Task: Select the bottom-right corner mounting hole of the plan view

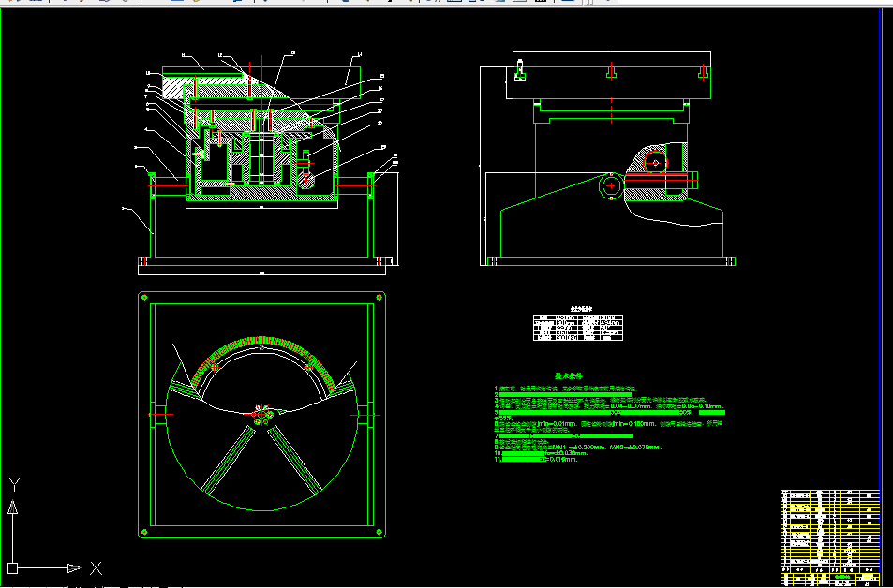Action: click(x=380, y=532)
